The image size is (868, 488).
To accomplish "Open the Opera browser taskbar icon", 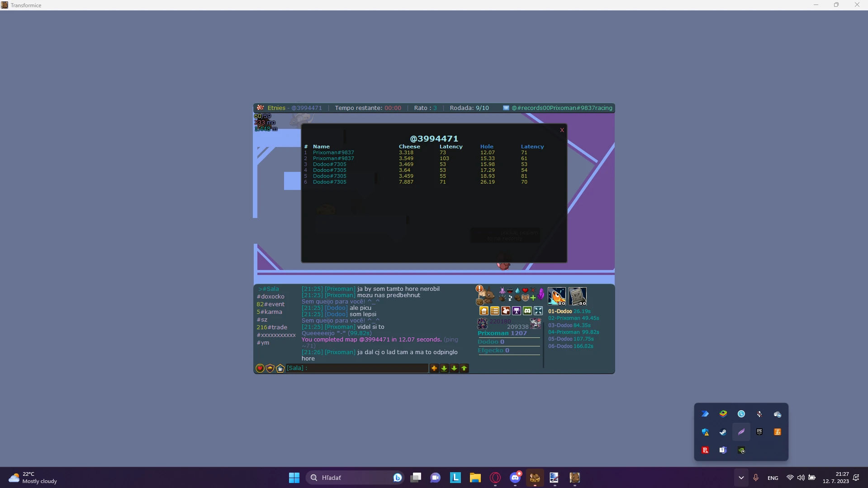I will (495, 478).
